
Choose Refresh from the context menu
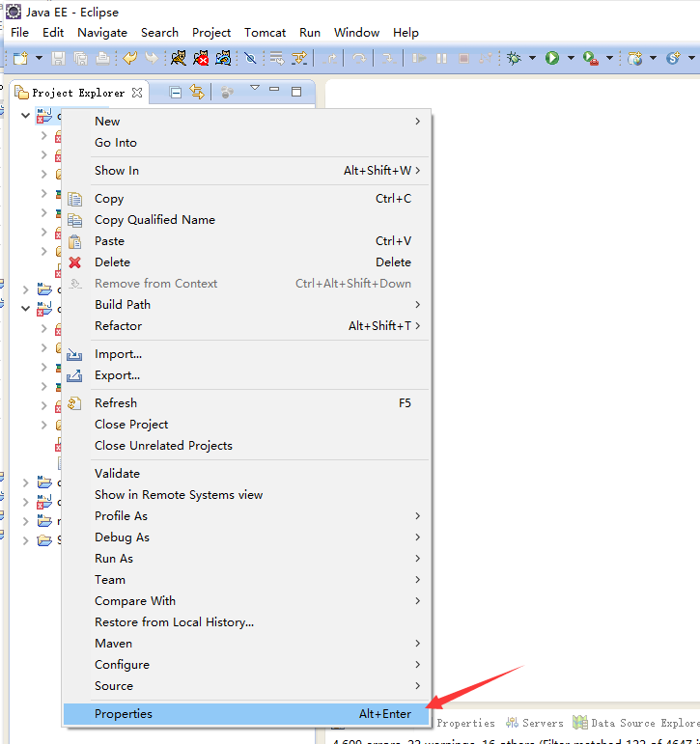(x=246, y=403)
